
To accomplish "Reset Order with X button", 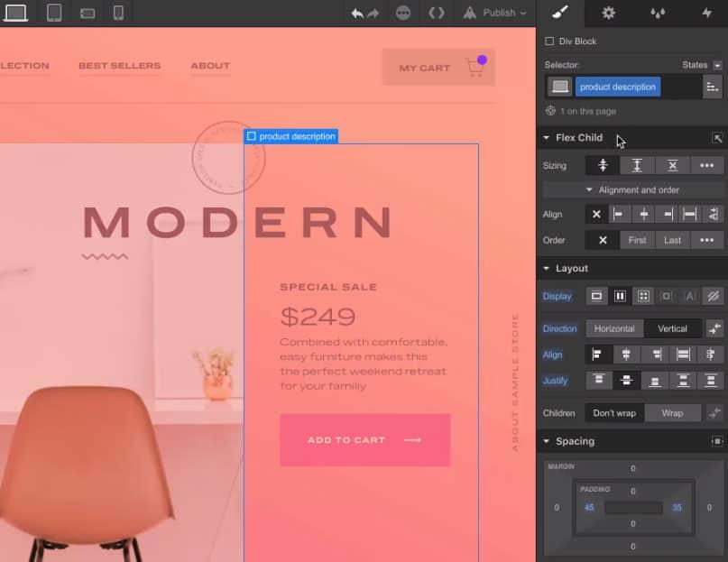I will pyautogui.click(x=603, y=240).
